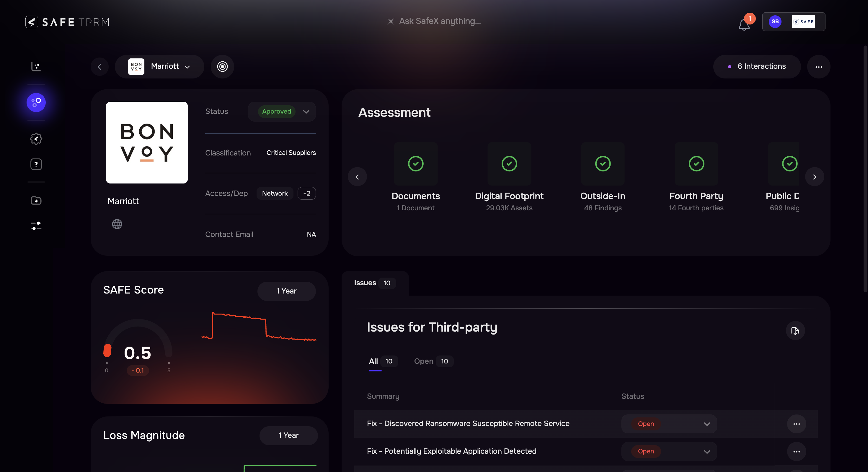Open the Approved status dropdown

coord(282,112)
